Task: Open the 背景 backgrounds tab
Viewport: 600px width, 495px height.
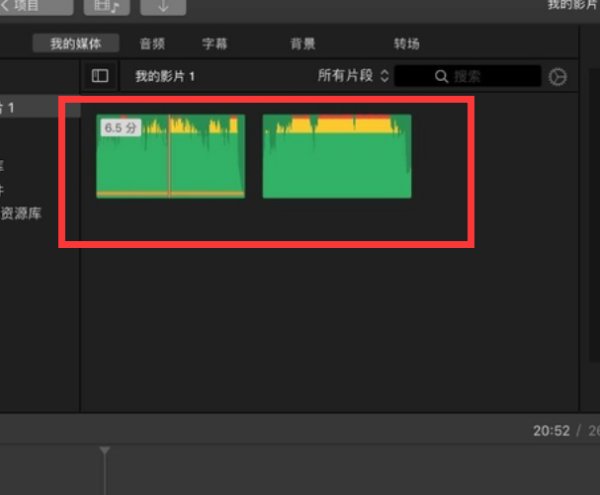Action: (x=303, y=44)
